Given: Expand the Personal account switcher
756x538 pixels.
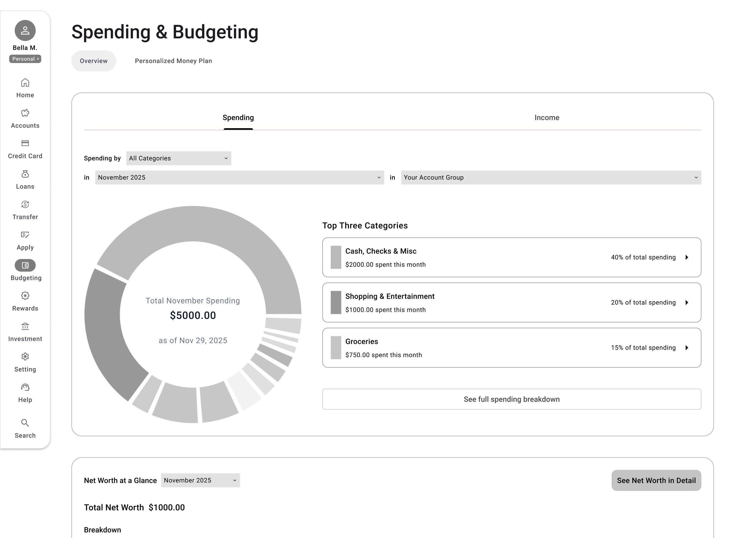Looking at the screenshot, I should [25, 59].
